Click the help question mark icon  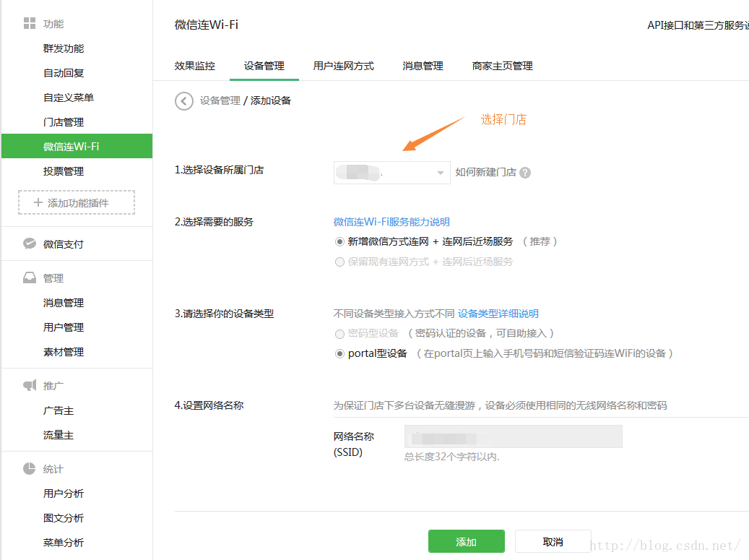pyautogui.click(x=525, y=173)
